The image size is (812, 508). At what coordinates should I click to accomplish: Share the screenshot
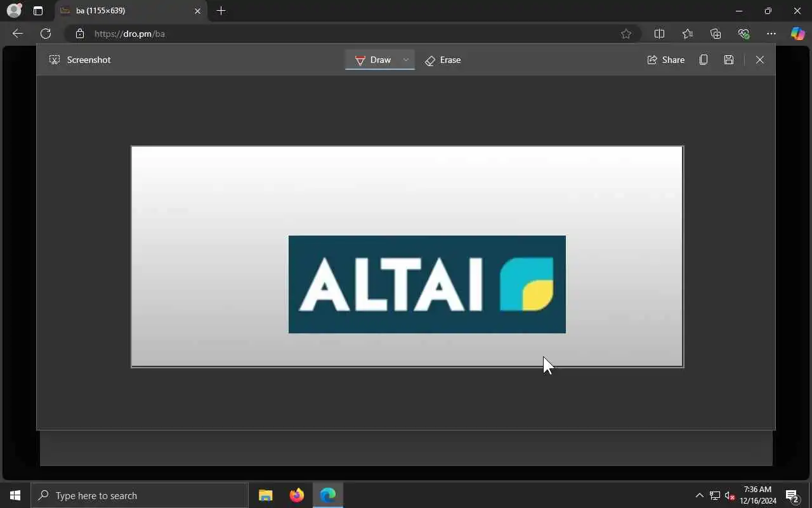[x=665, y=60]
